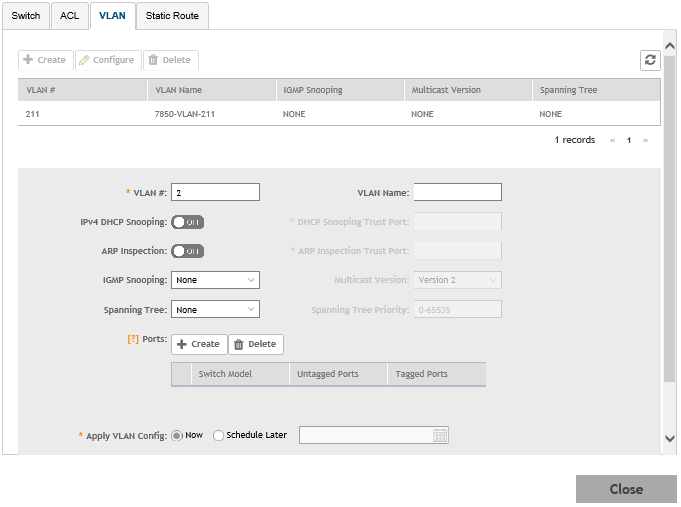The image size is (681, 507).
Task: Select the 7850-VLAN-211 table row
Action: [338, 114]
